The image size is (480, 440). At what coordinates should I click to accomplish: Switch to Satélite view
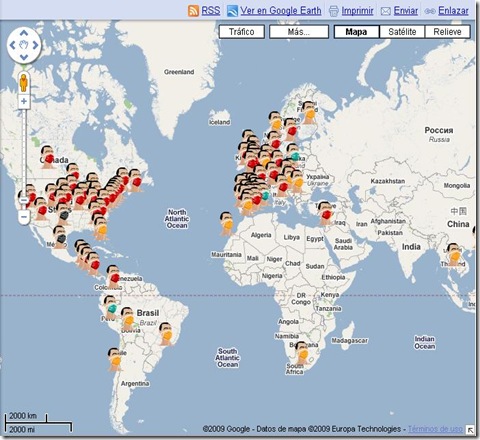402,32
